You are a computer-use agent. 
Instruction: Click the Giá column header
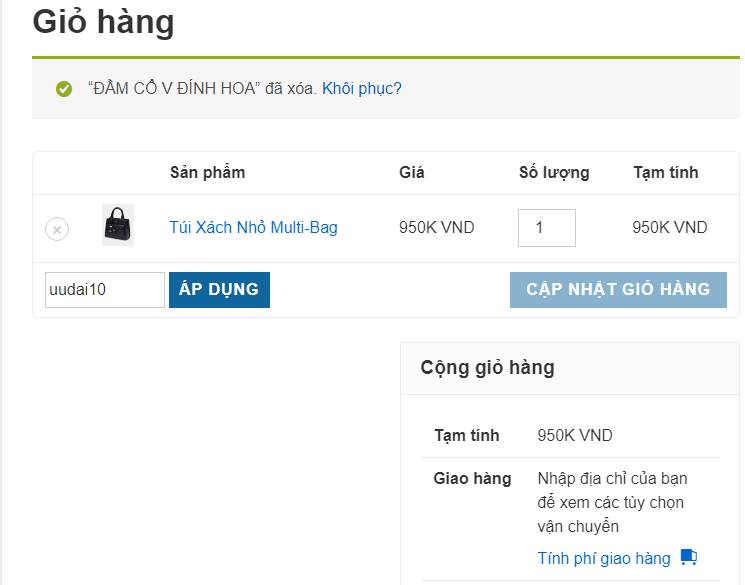click(x=412, y=172)
